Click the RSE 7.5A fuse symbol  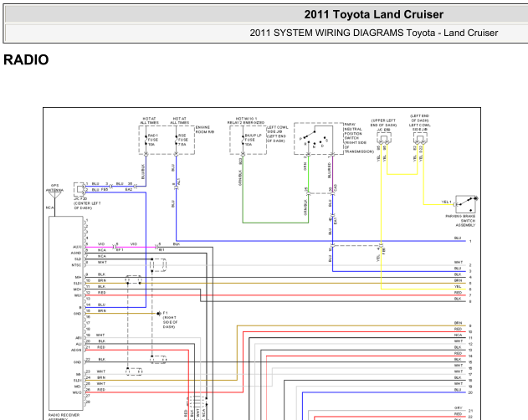point(176,140)
